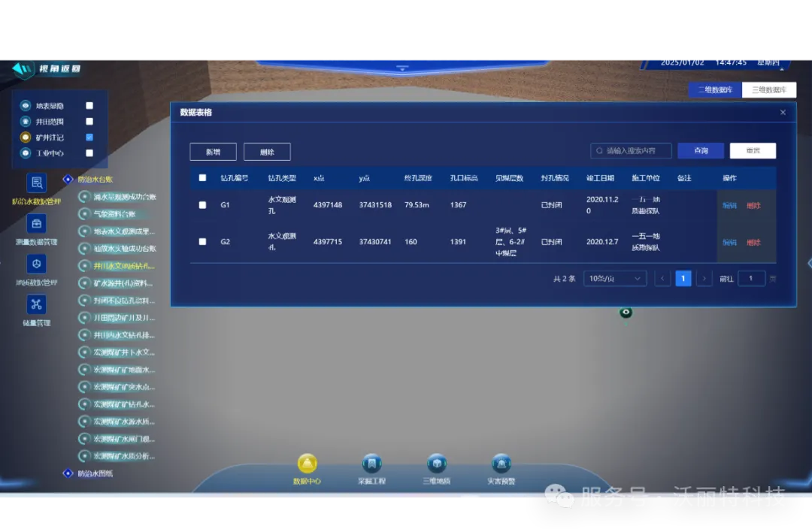Switch to 数据中心 in the bottom dock
The width and height of the screenshot is (812, 529).
(x=307, y=464)
